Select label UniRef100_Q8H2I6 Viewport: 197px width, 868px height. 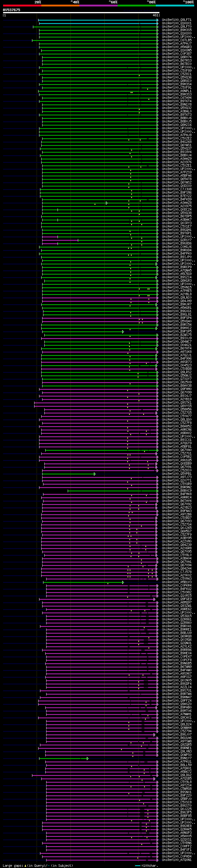[x=177, y=125]
